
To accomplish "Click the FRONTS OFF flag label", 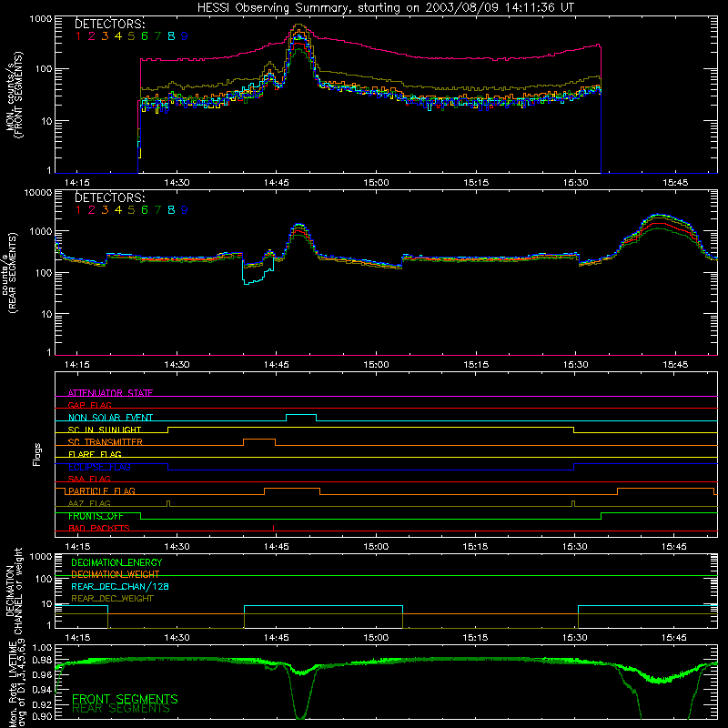I will tap(96, 516).
